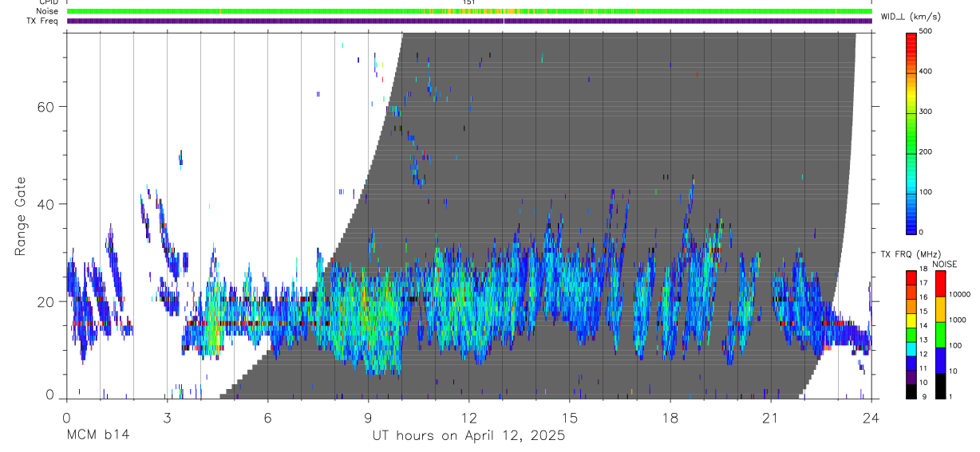Click the 'Noise' label at top left
The height and width of the screenshot is (452, 980).
(47, 12)
